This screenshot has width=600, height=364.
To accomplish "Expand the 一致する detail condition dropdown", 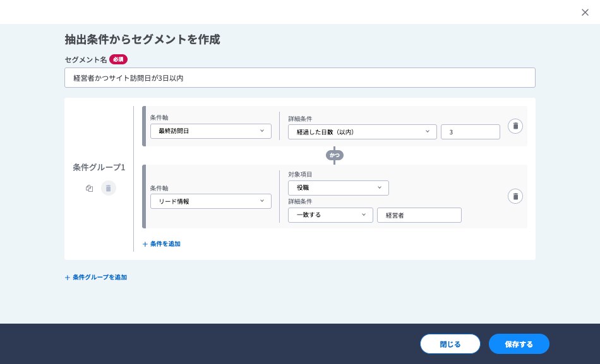I will [x=330, y=215].
